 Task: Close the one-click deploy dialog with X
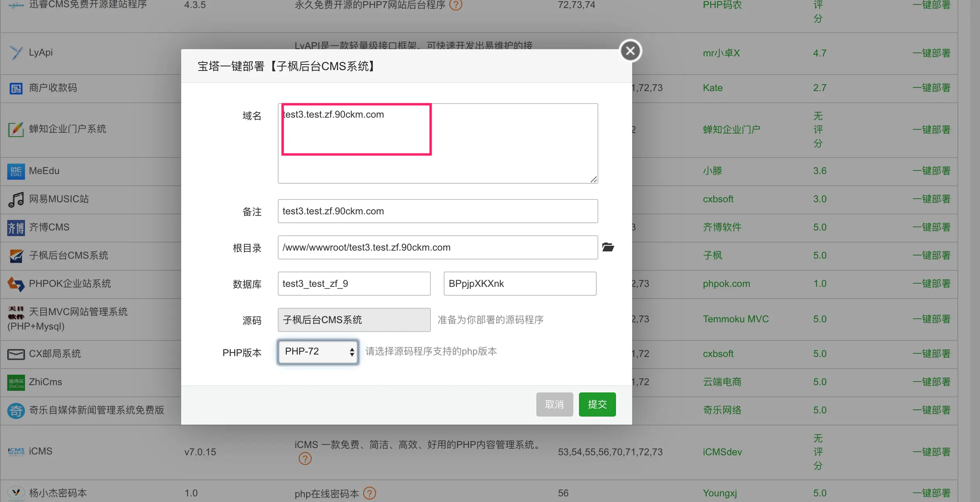[x=630, y=51]
